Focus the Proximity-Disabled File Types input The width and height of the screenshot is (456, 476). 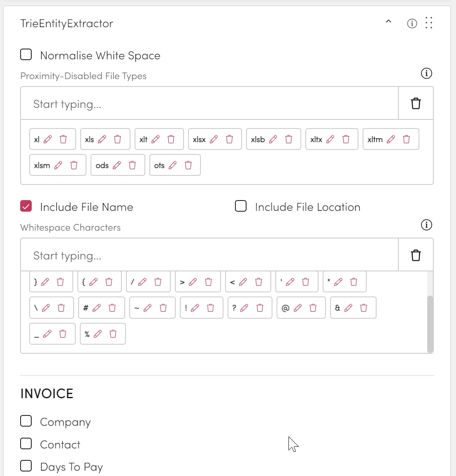(209, 104)
